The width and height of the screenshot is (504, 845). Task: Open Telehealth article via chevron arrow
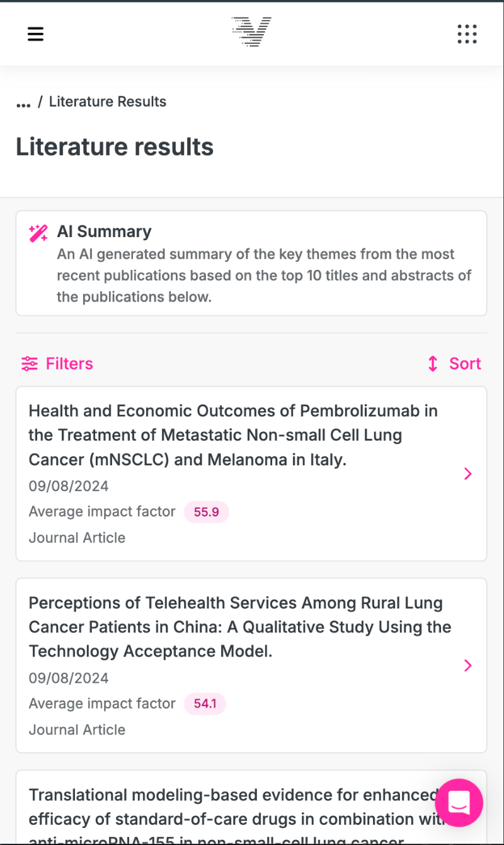point(467,666)
